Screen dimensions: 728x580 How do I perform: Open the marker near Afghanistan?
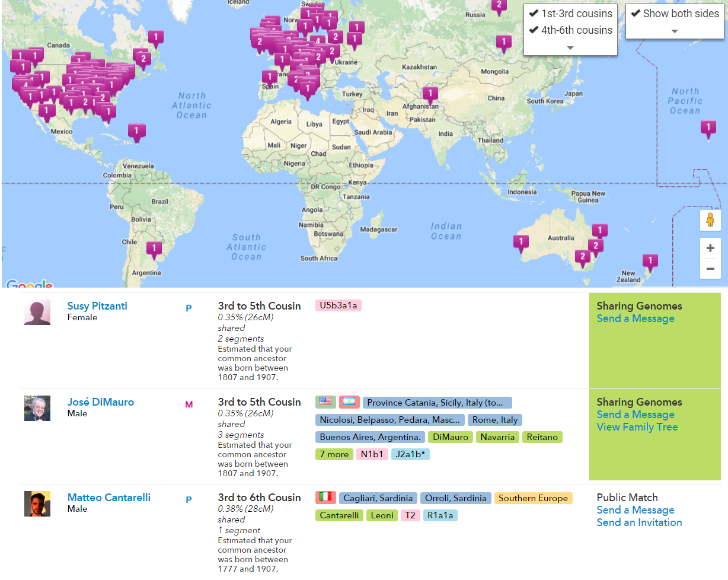(430, 95)
